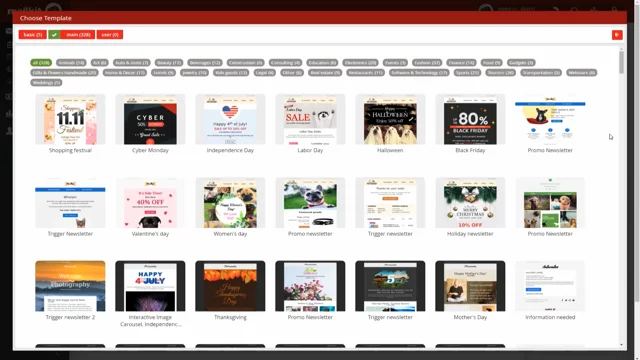Viewport: 640px width, 360px height.
Task: Open the Halloween template
Action: click(x=390, y=120)
